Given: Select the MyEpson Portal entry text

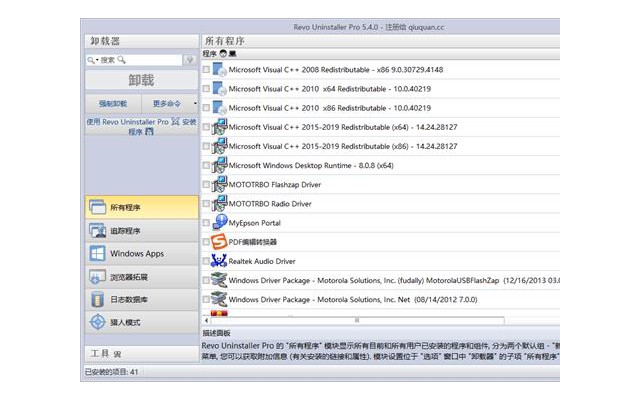Looking at the screenshot, I should click(255, 223).
